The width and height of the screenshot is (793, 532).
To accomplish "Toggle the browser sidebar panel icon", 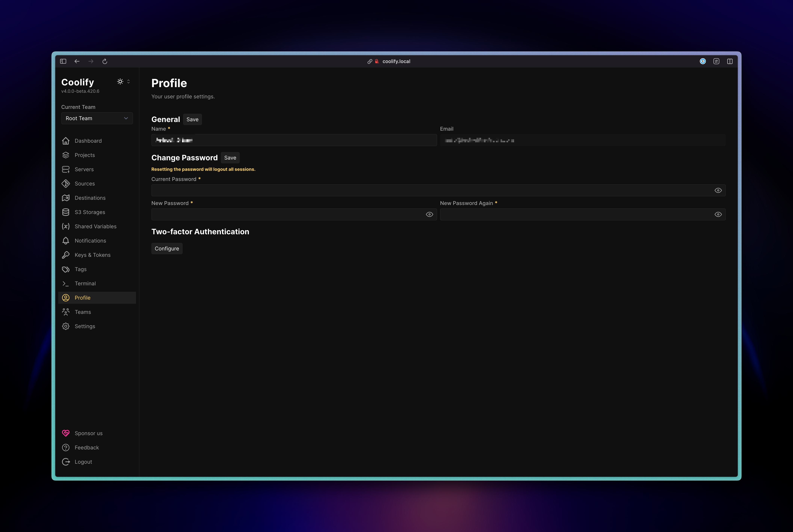I will (x=63, y=61).
